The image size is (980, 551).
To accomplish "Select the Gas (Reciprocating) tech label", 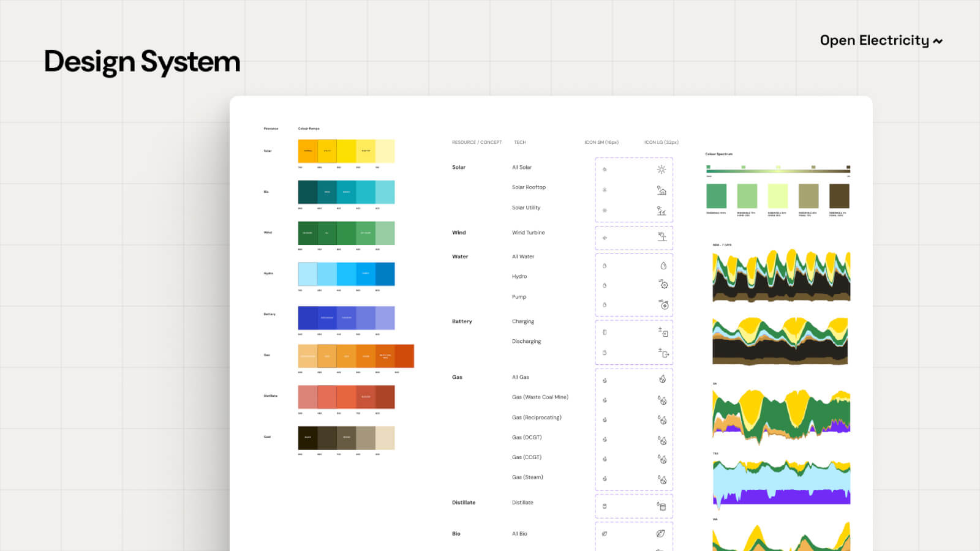I will tap(537, 418).
